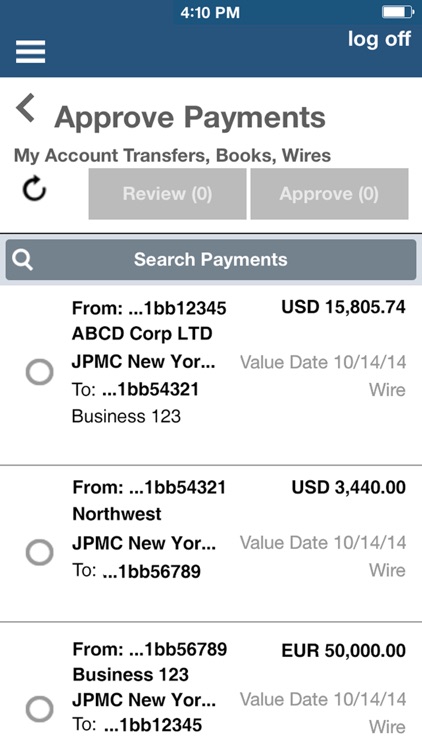Image resolution: width=422 pixels, height=750 pixels.
Task: Tap the EUR 50,000.00 amount
Action: (x=344, y=651)
